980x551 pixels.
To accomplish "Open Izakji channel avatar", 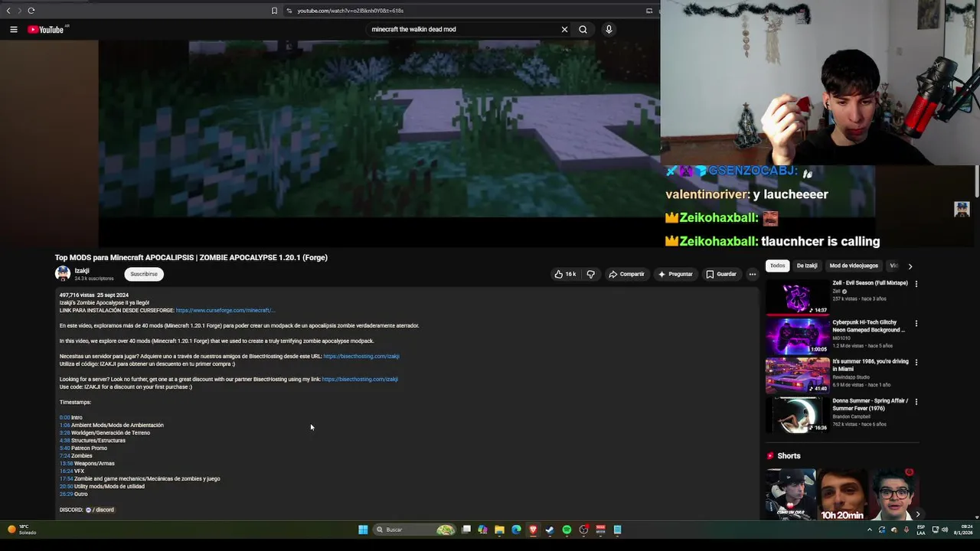I will (62, 274).
